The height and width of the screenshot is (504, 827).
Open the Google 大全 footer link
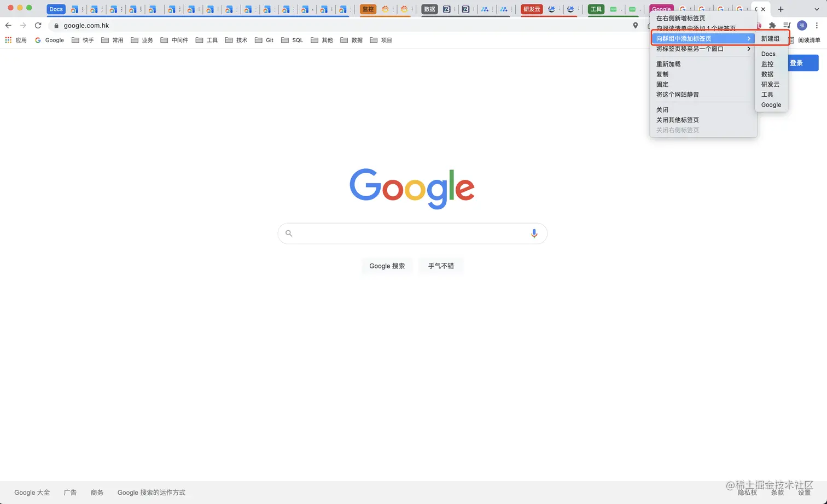(x=32, y=493)
